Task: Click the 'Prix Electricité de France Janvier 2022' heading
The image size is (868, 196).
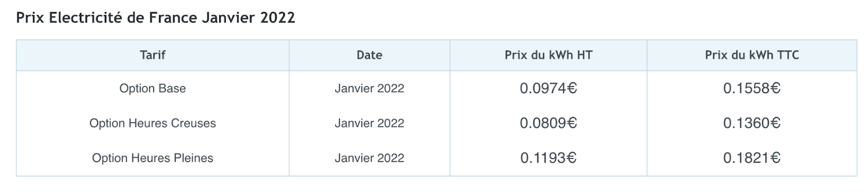Action: (x=156, y=17)
